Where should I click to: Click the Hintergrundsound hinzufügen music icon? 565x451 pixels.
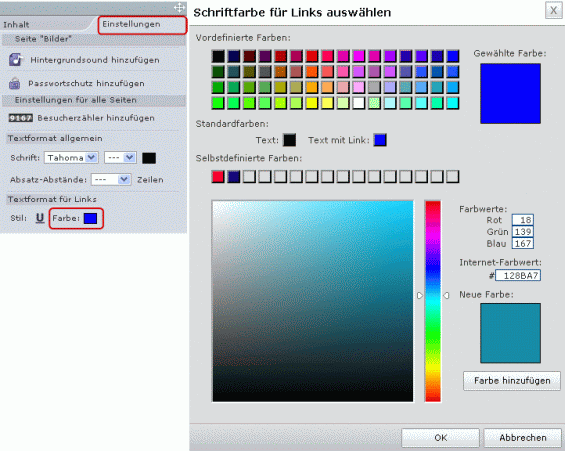point(15,59)
